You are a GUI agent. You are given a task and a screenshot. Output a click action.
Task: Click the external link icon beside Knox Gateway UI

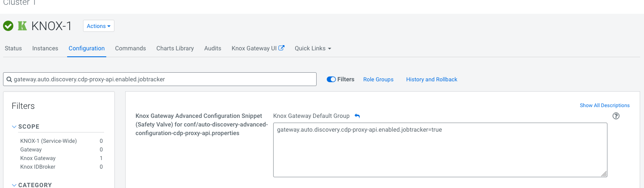pyautogui.click(x=282, y=48)
